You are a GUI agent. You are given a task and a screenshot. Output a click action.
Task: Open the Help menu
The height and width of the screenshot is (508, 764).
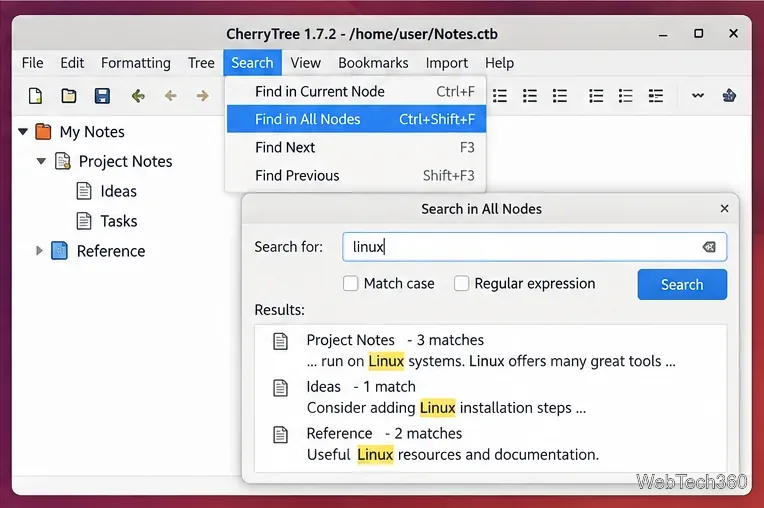coord(499,63)
